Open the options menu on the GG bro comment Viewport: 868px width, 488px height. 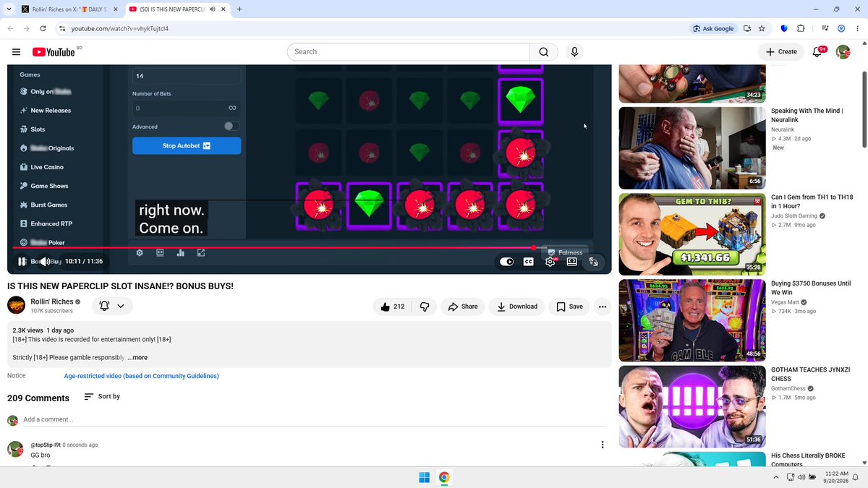click(603, 445)
